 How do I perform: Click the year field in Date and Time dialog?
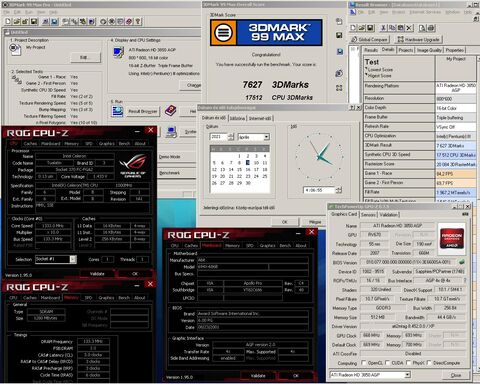coord(219,137)
